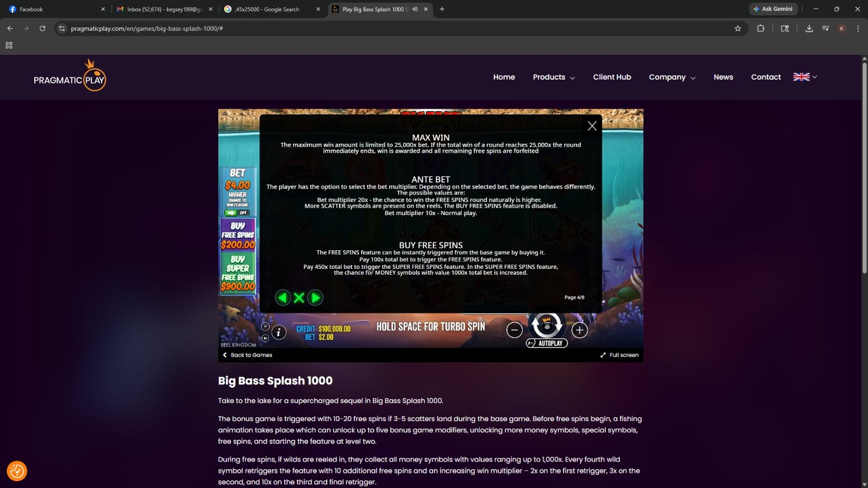
Task: Close the info popup with white X
Action: coord(592,126)
